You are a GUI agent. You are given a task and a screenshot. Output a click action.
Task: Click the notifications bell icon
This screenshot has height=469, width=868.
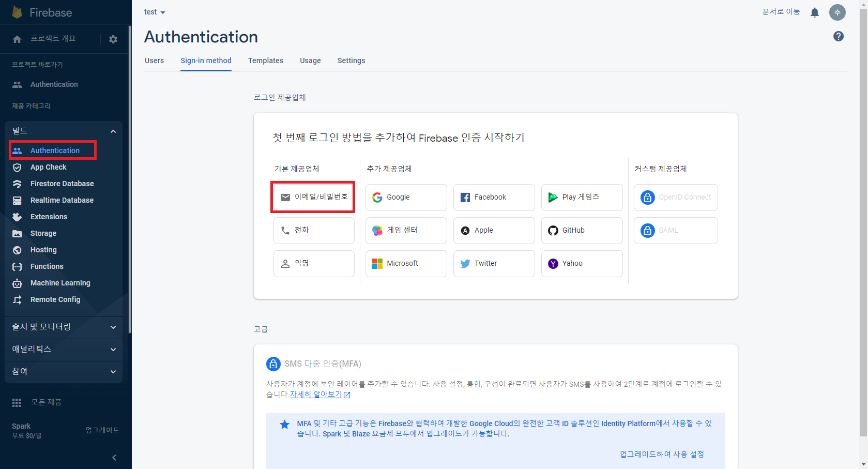coord(815,12)
